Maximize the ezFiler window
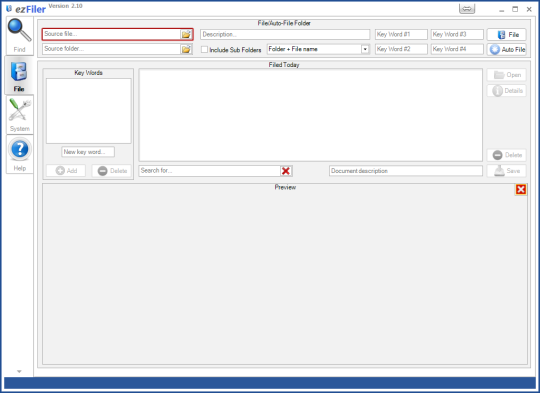Screen dimensions: 540x393 515,9
